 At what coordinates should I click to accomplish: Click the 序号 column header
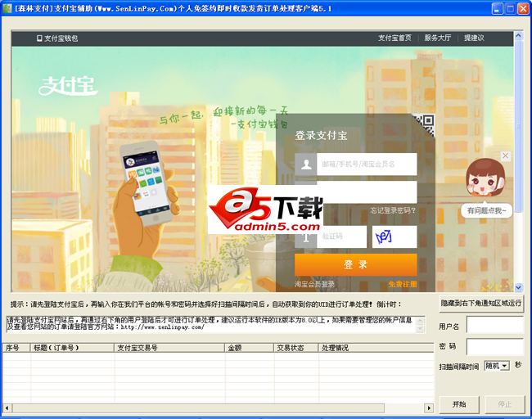pos(16,348)
